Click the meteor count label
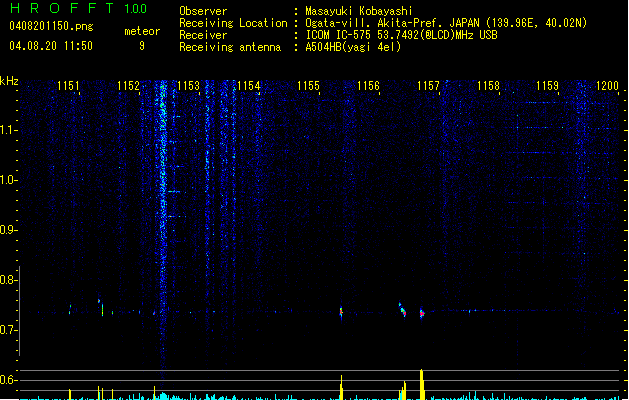The image size is (629, 400). 142,31
